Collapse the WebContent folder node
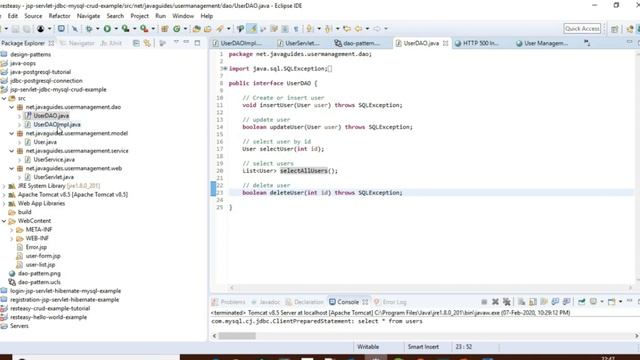The width and height of the screenshot is (640, 360). 4,221
